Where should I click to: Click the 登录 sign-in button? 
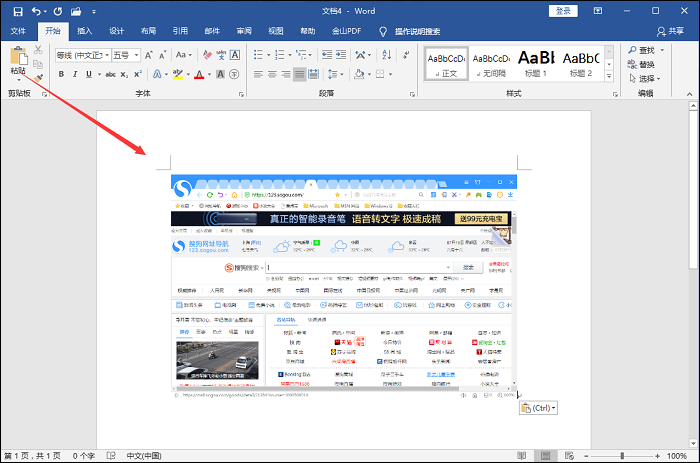(563, 11)
